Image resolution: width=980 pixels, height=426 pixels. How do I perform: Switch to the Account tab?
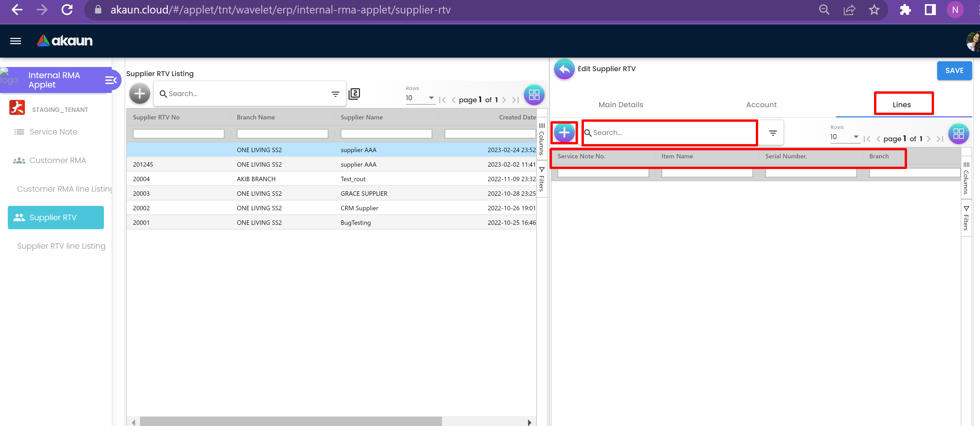click(761, 105)
